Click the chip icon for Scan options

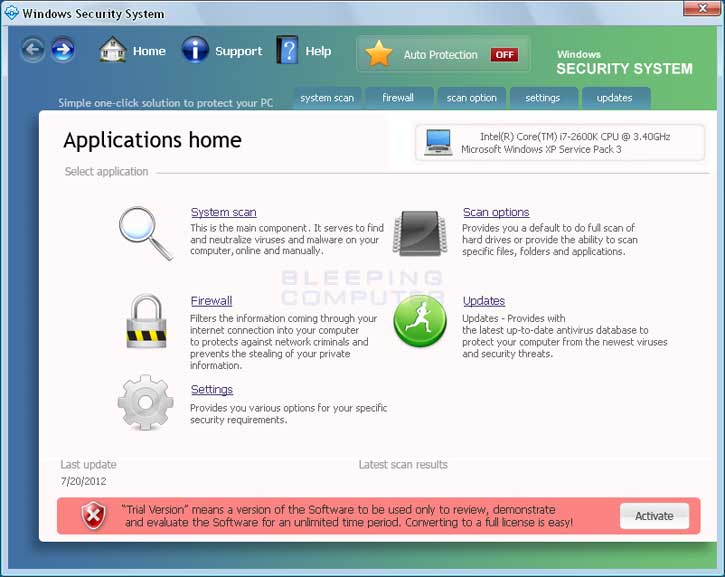[x=420, y=233]
